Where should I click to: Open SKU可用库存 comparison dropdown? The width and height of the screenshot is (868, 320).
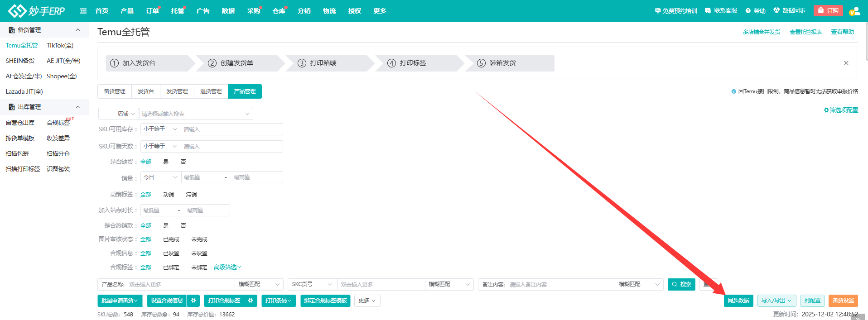click(x=160, y=129)
